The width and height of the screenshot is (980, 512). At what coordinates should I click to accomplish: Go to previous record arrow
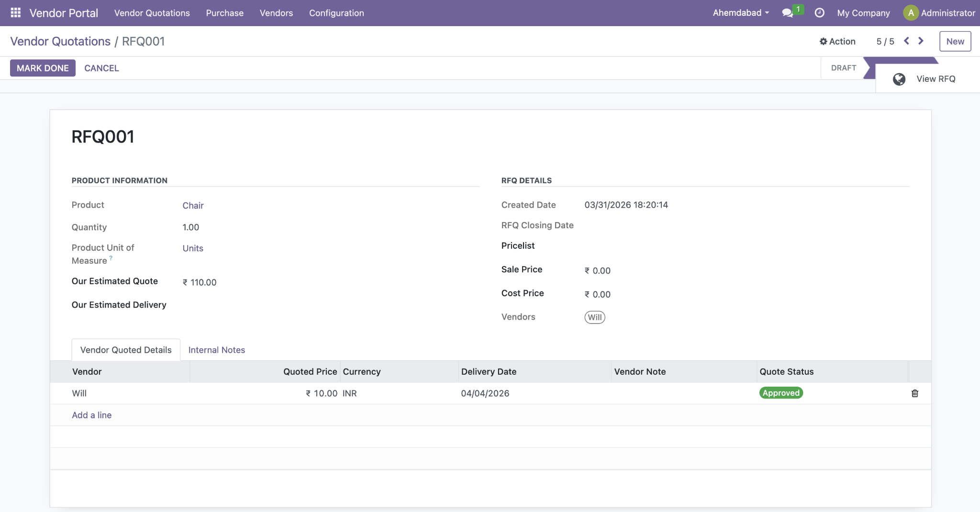tap(906, 41)
